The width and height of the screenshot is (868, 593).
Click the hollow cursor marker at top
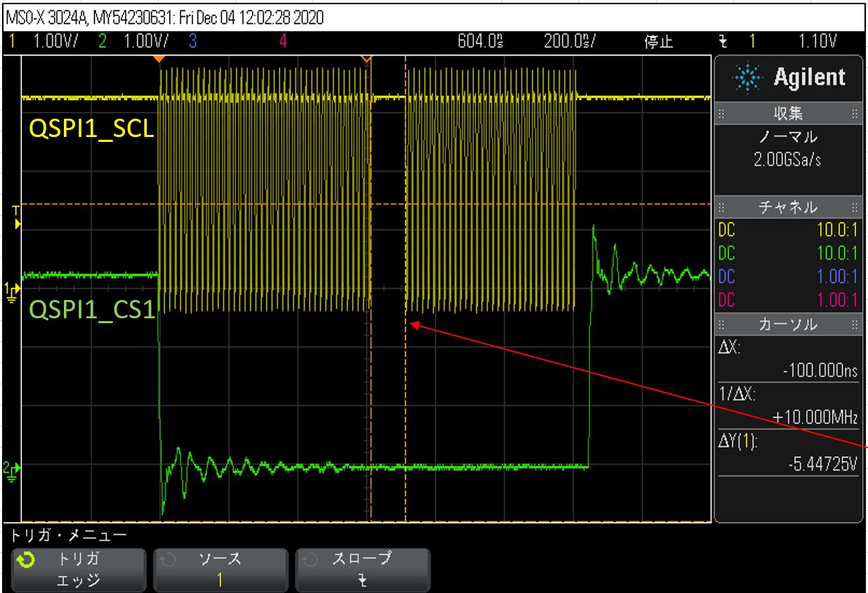(365, 60)
